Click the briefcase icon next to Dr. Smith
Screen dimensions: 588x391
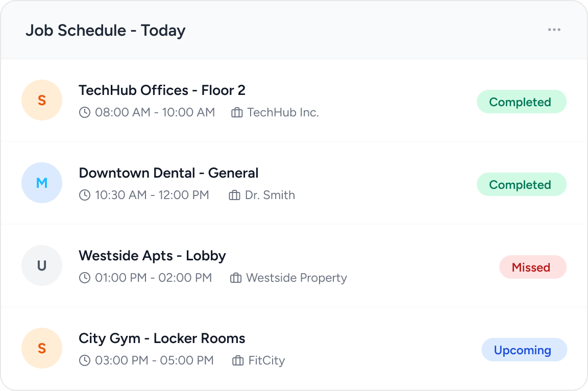pyautogui.click(x=234, y=195)
